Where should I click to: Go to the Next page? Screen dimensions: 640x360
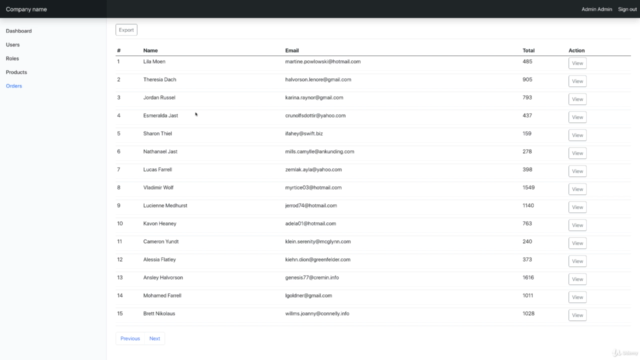tap(155, 338)
